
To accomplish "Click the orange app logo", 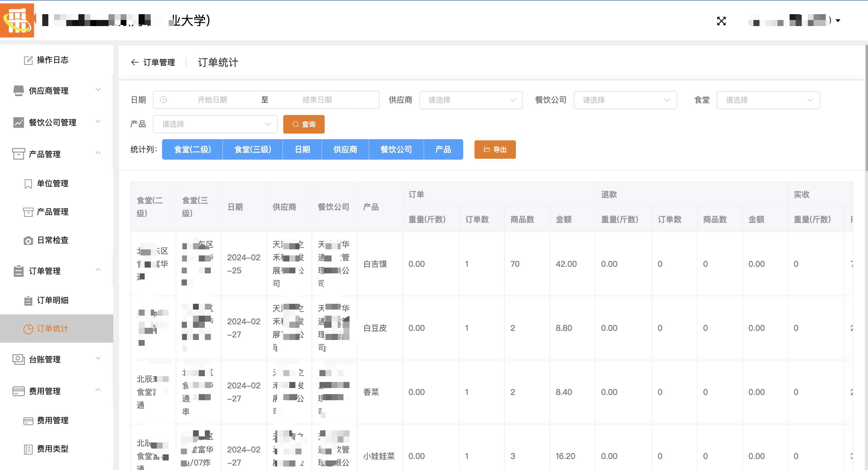I will tap(17, 20).
